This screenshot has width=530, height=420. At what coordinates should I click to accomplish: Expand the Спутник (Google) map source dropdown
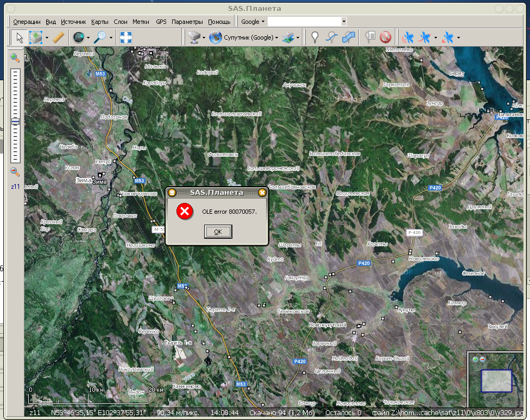click(x=276, y=38)
